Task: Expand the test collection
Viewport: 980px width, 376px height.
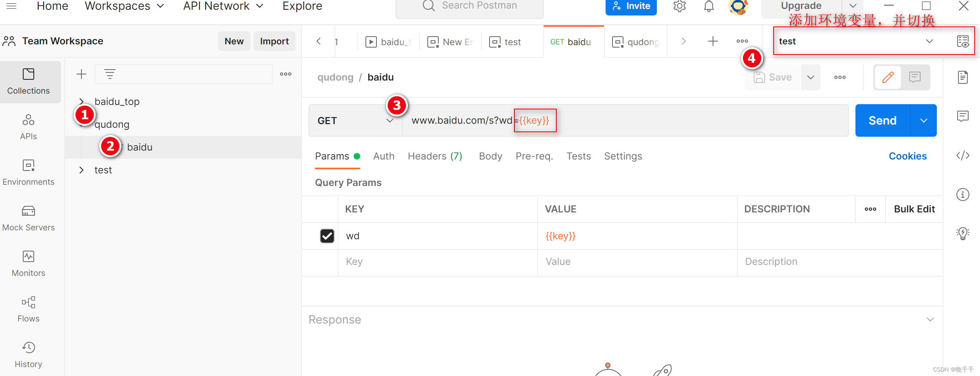Action: coord(81,170)
